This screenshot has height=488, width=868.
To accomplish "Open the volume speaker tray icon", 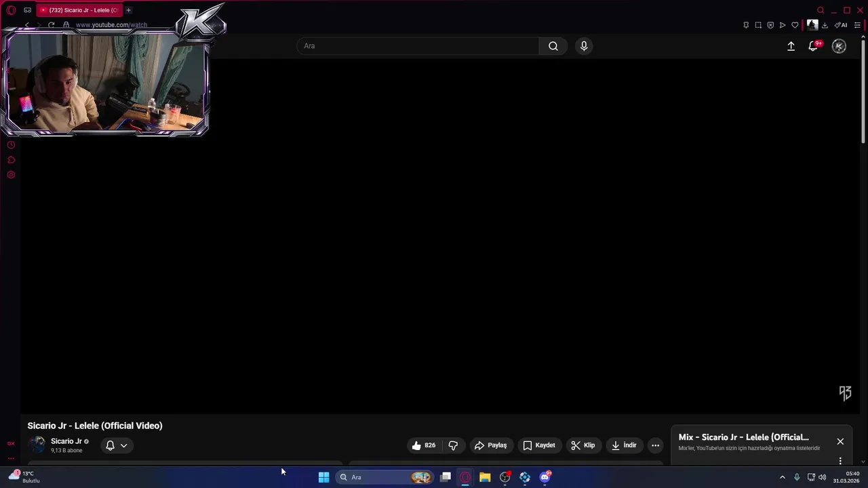I will [823, 477].
